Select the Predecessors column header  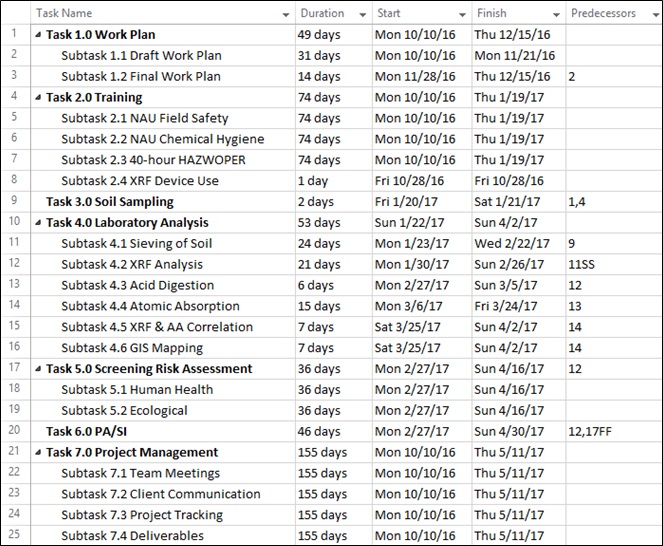614,13
